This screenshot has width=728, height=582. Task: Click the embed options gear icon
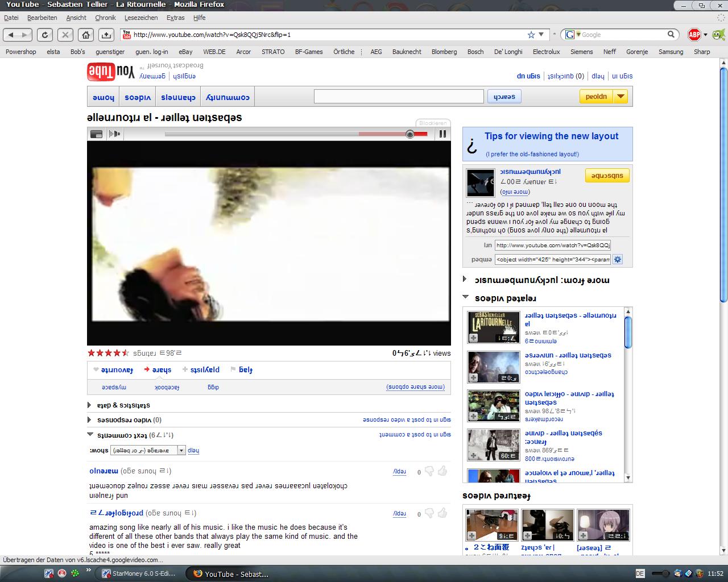[x=618, y=259]
